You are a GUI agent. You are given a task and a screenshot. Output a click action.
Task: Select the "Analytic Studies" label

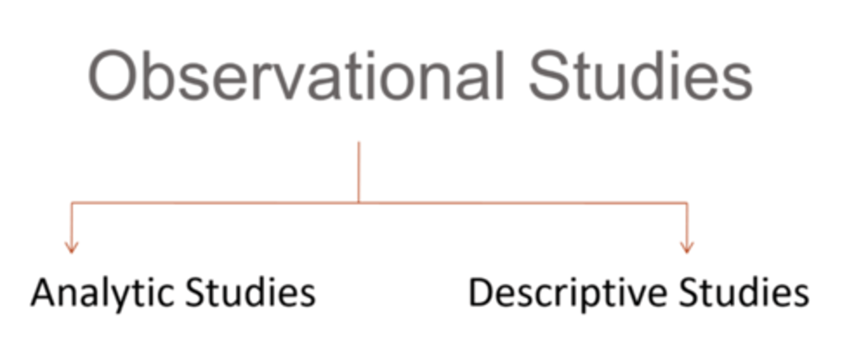(x=174, y=293)
